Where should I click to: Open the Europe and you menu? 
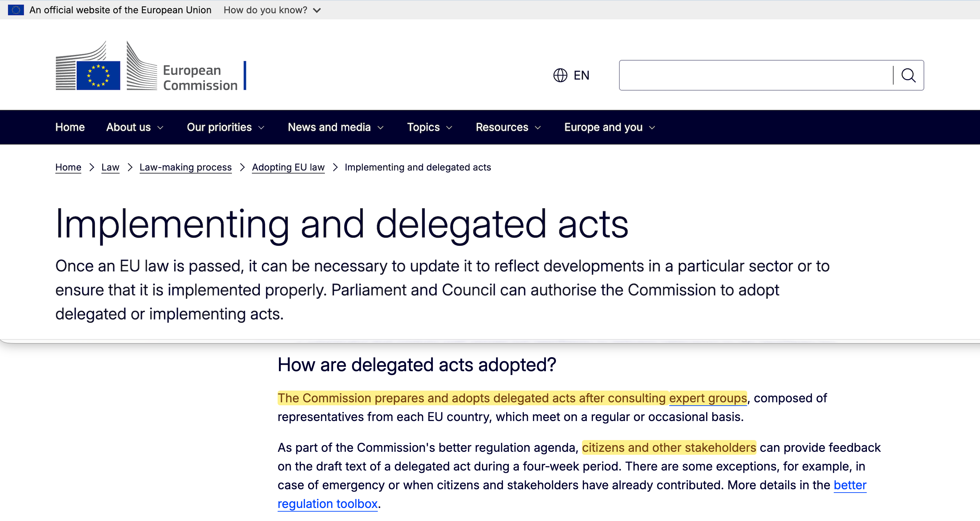(610, 127)
